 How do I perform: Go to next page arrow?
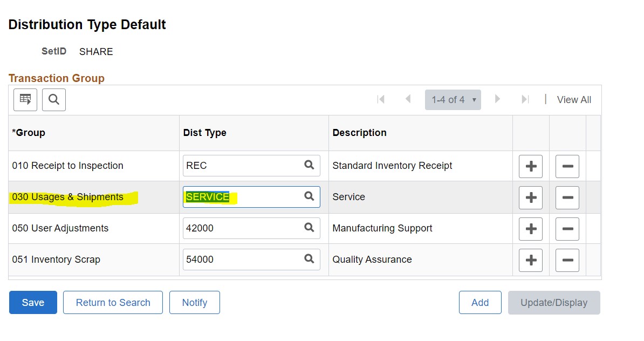497,99
